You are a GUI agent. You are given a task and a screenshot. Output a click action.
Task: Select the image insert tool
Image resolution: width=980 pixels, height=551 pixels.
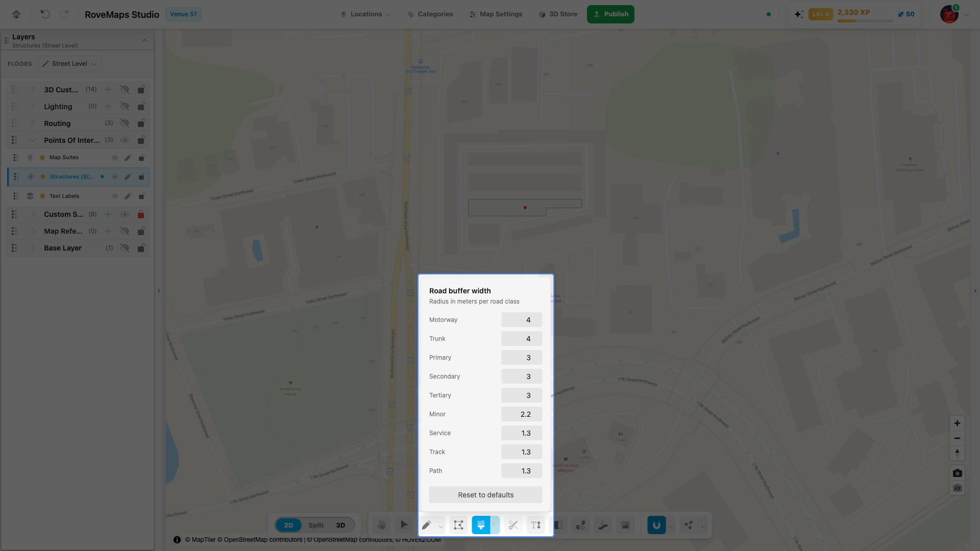(x=625, y=525)
